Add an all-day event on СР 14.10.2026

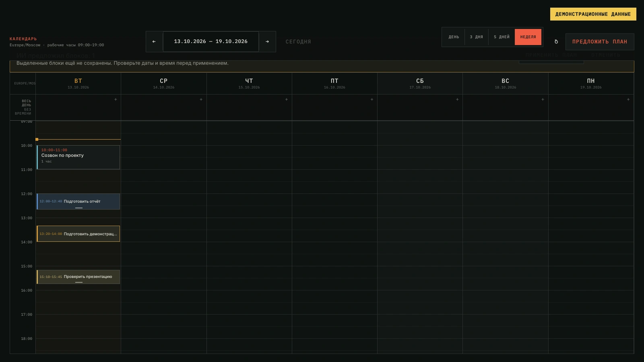click(201, 99)
